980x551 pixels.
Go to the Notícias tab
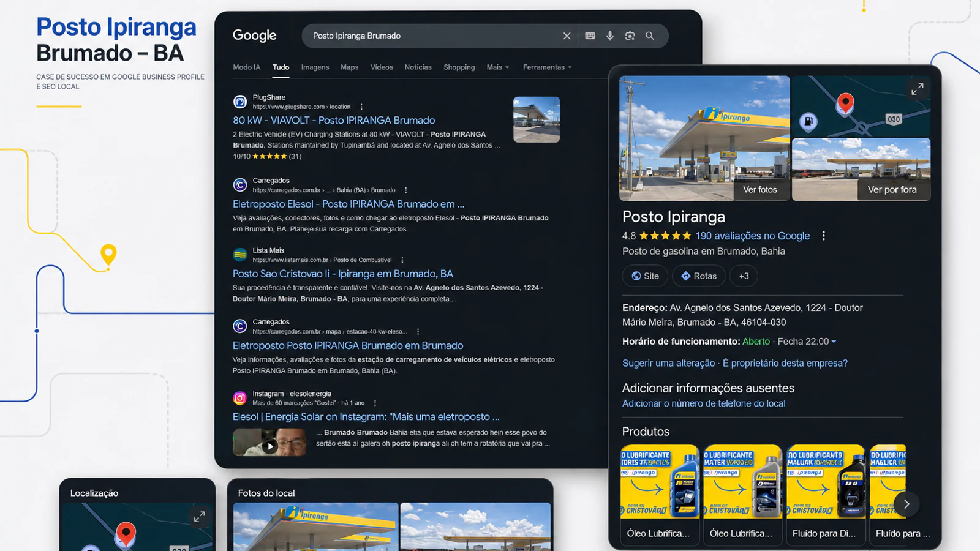418,67
